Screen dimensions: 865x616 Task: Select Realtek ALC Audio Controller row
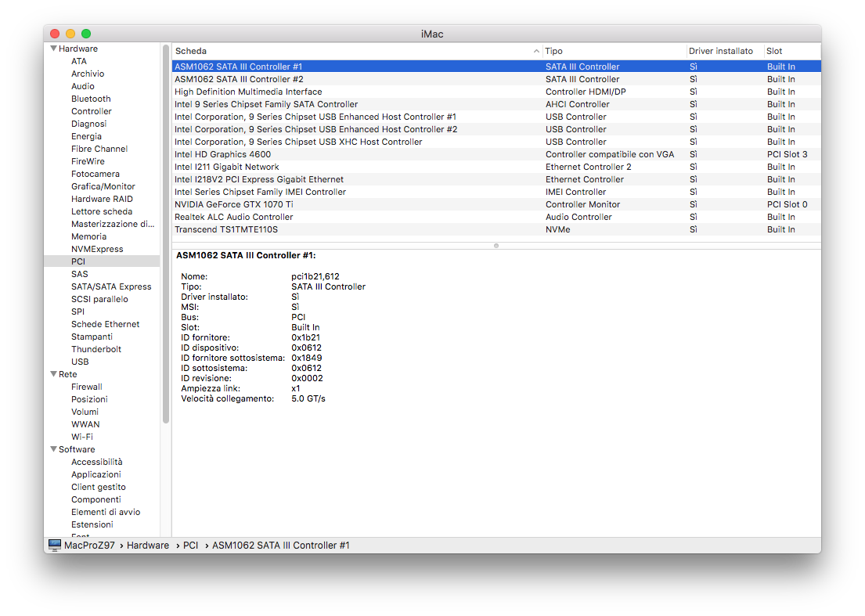point(496,218)
